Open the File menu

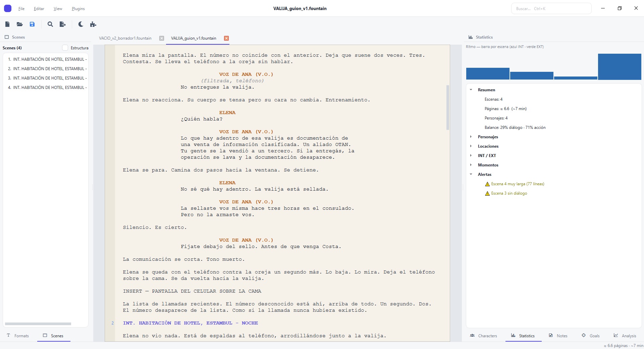(x=21, y=9)
